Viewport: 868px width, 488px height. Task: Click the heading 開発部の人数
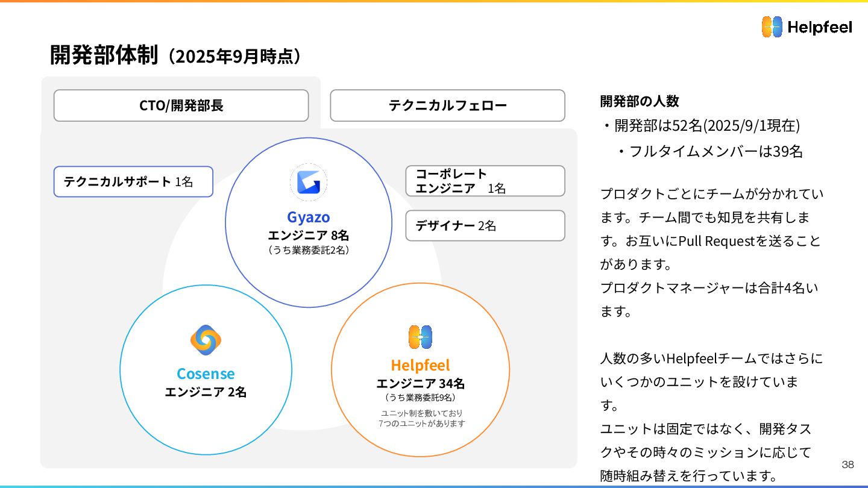coord(640,101)
